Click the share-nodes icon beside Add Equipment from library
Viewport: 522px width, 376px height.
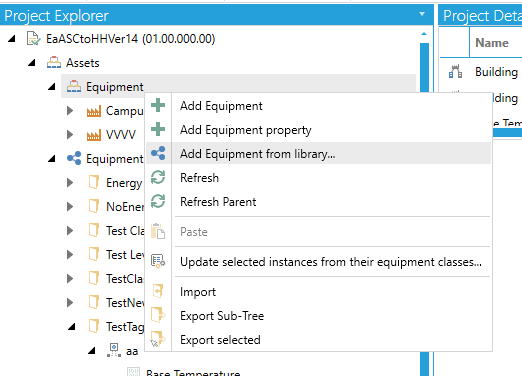[x=158, y=153]
